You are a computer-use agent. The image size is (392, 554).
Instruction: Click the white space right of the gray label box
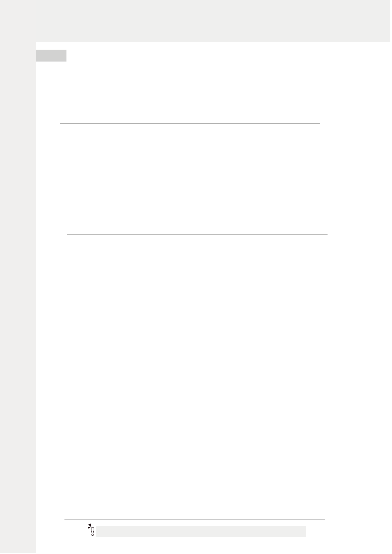click(x=227, y=56)
